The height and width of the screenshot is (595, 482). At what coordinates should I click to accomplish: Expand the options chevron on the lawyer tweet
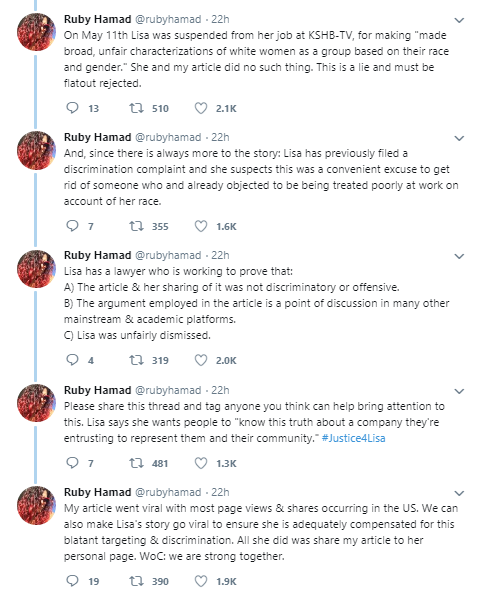[459, 256]
